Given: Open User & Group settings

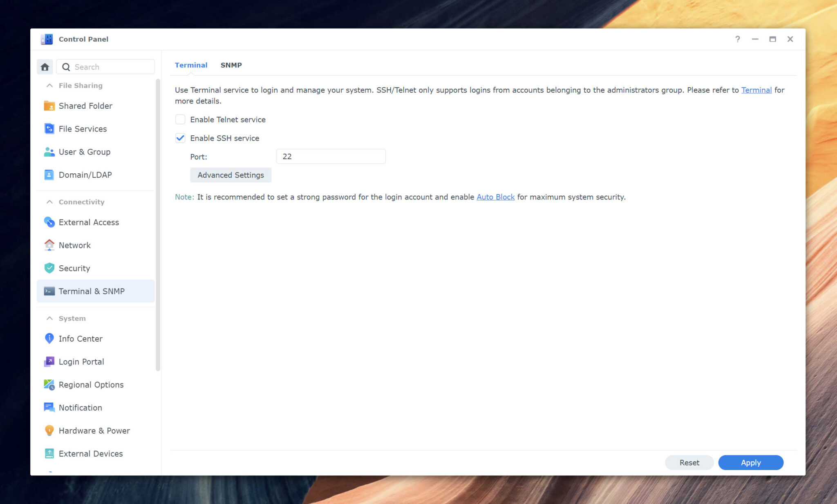Looking at the screenshot, I should click(x=84, y=152).
